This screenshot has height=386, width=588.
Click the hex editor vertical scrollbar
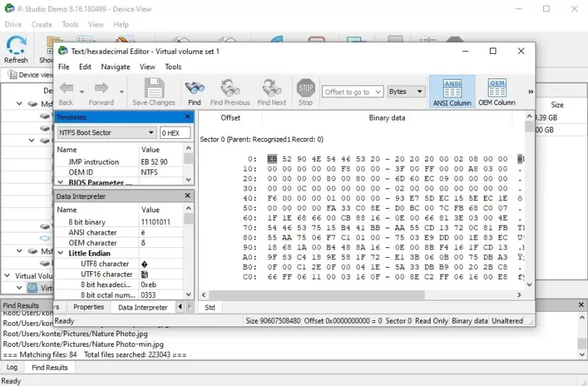click(x=528, y=203)
